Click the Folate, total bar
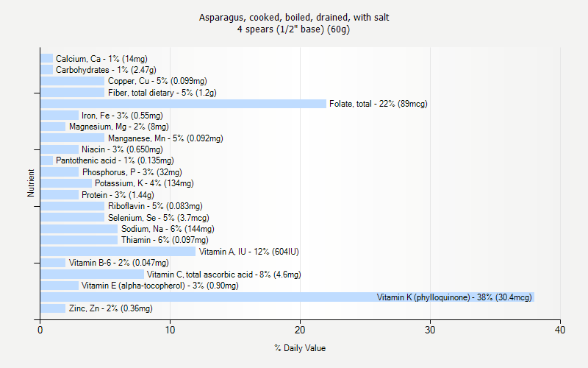The image size is (588, 368). click(183, 104)
